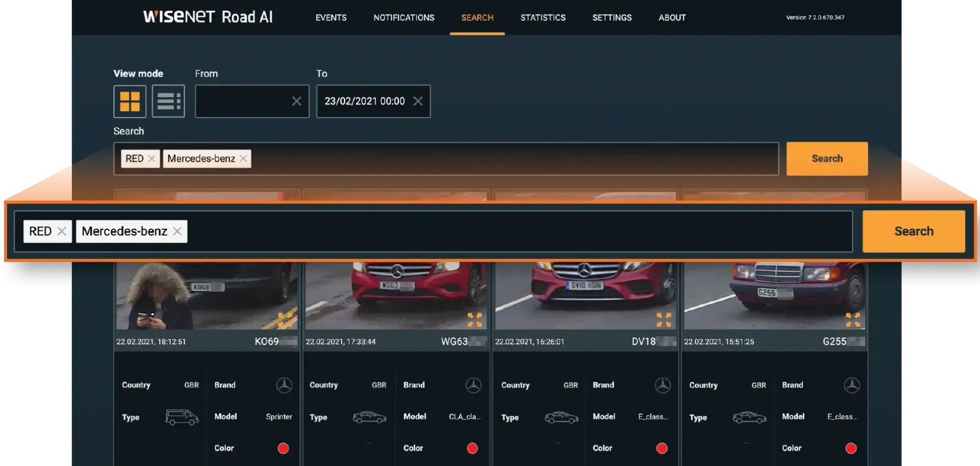Select the timestamp 22.02.2021, 15:51:25

pos(719,341)
